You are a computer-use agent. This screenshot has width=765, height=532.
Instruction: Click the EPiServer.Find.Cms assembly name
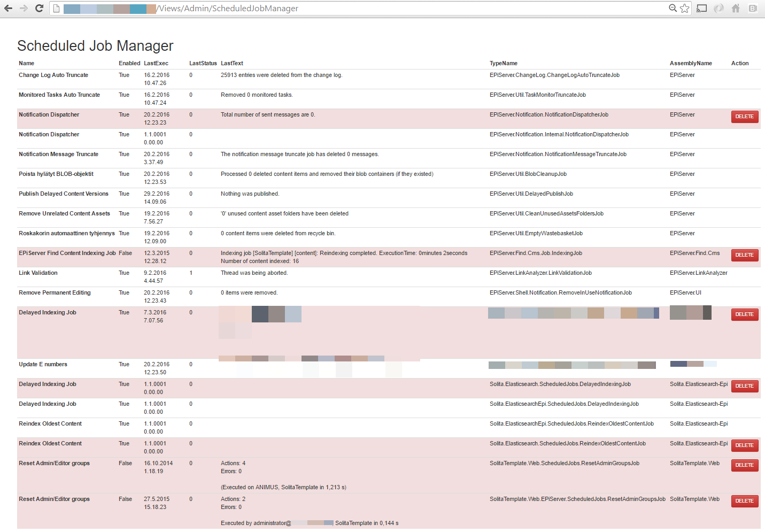coord(695,253)
